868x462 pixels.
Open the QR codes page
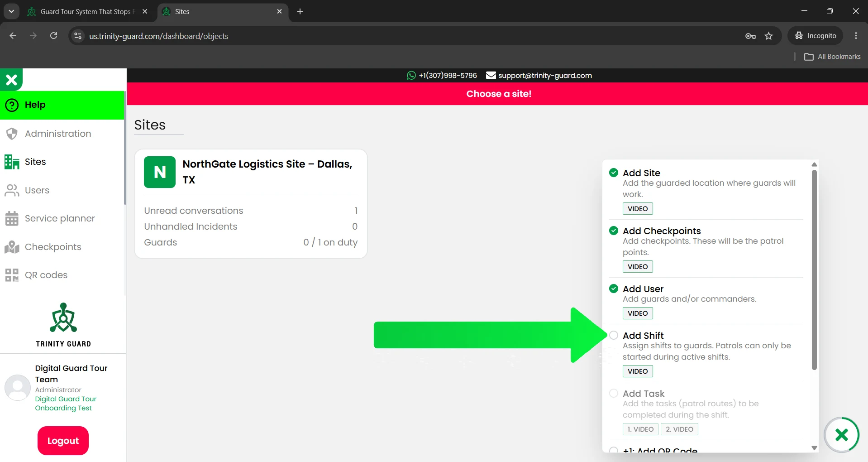[x=62, y=275]
